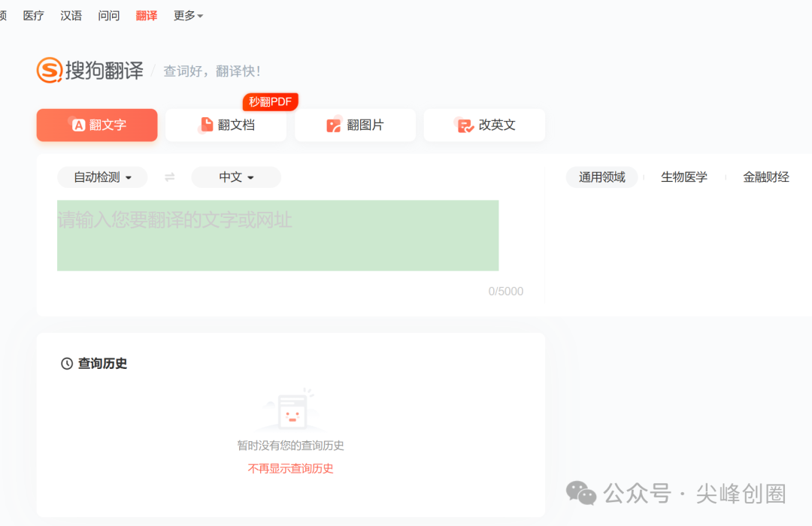Click the Sogou logo icon

tap(50, 71)
